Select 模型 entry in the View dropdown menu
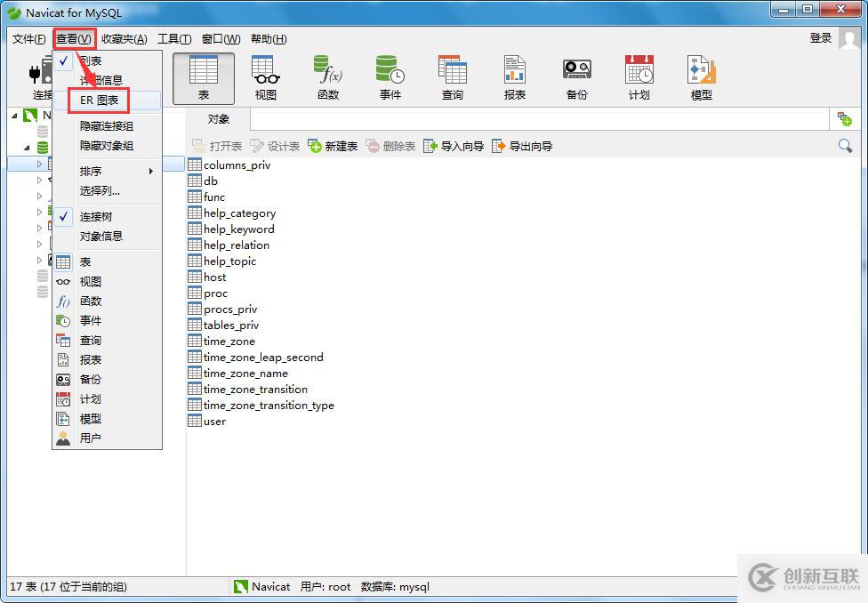The image size is (868, 603). click(x=108, y=419)
